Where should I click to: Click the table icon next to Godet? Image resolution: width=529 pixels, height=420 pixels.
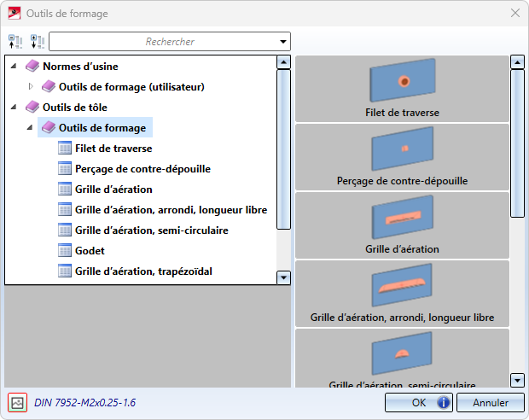[x=65, y=251]
